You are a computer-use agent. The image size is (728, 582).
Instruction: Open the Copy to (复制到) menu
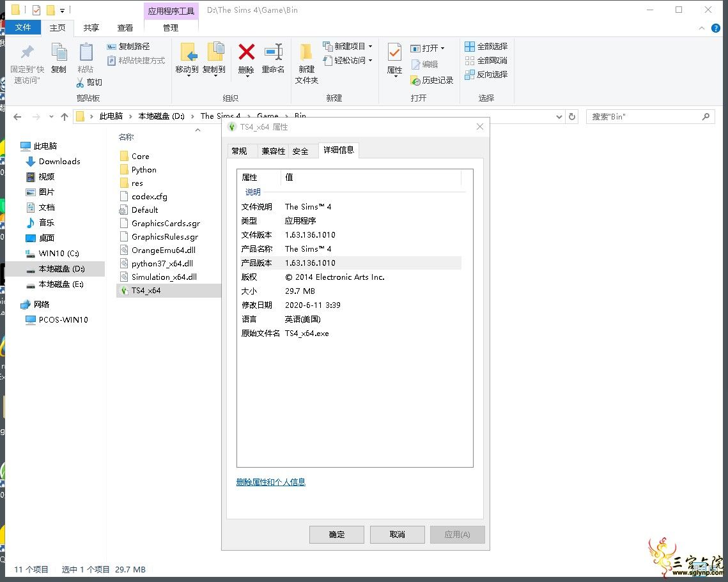[x=214, y=59]
